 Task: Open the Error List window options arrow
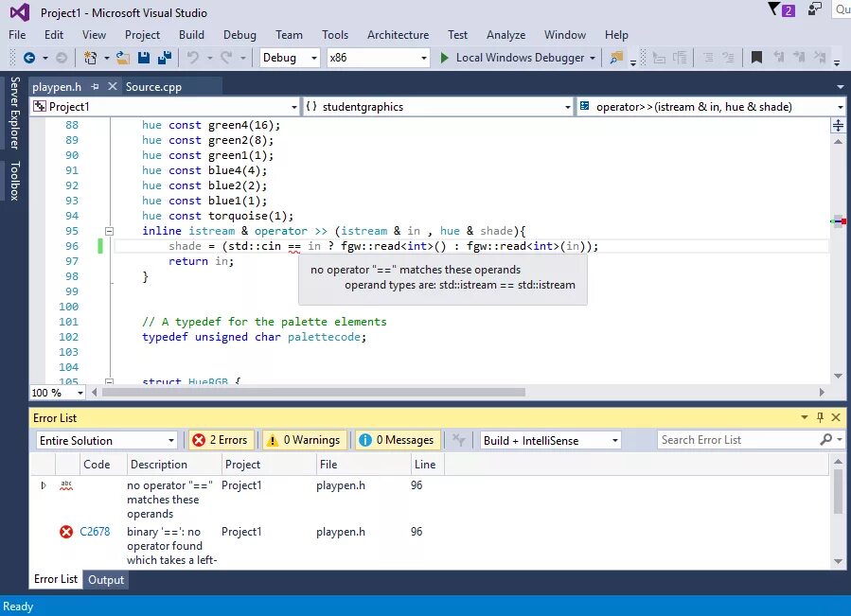click(805, 417)
